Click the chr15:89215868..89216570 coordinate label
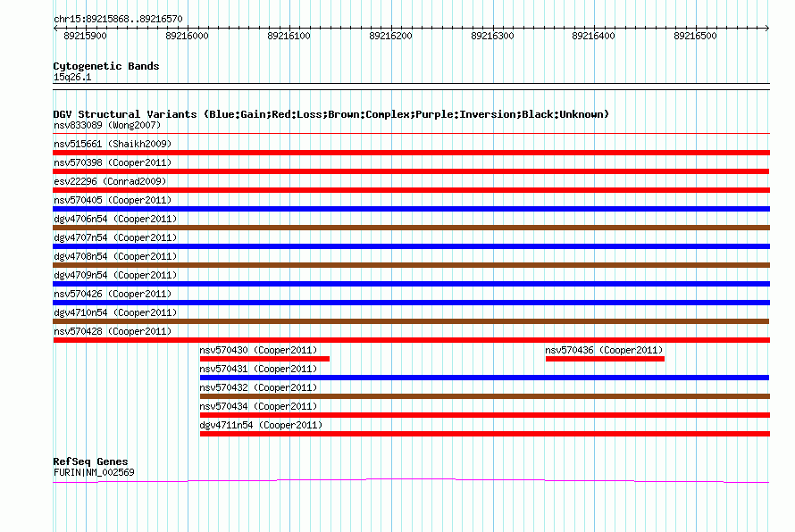 [x=118, y=19]
